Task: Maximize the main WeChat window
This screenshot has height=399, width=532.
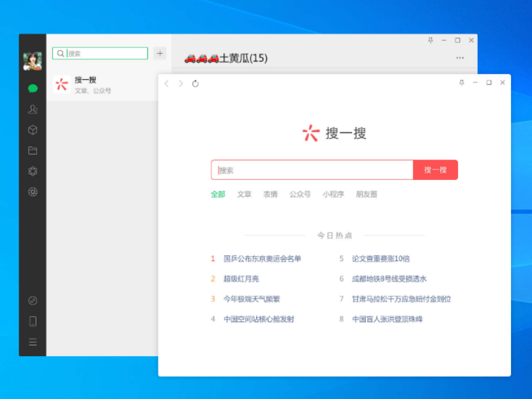Action: click(x=458, y=40)
